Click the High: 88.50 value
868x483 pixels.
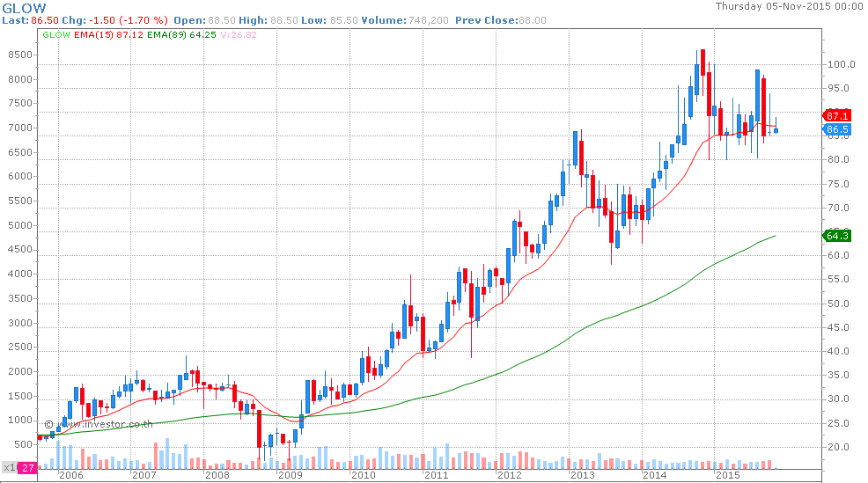pyautogui.click(x=268, y=20)
